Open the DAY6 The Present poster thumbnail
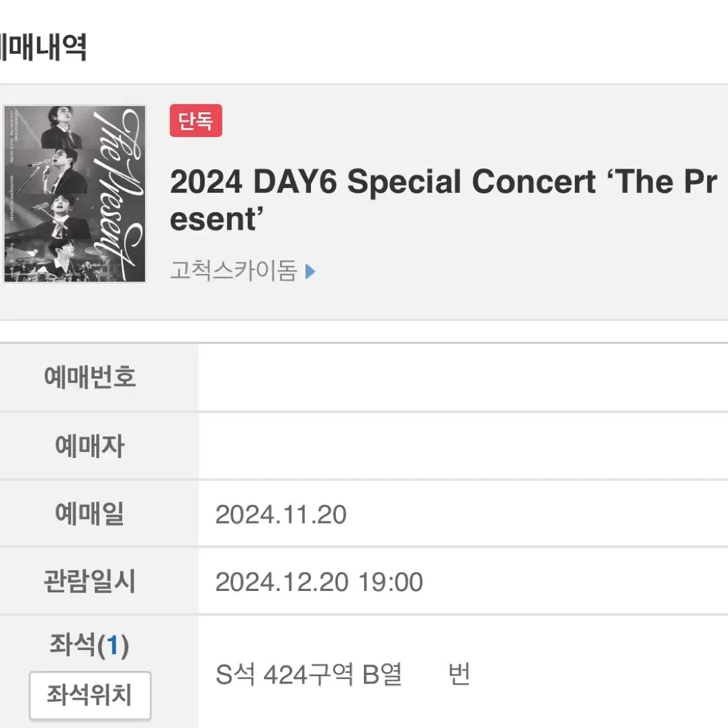Viewport: 728px width, 728px height. [x=75, y=194]
